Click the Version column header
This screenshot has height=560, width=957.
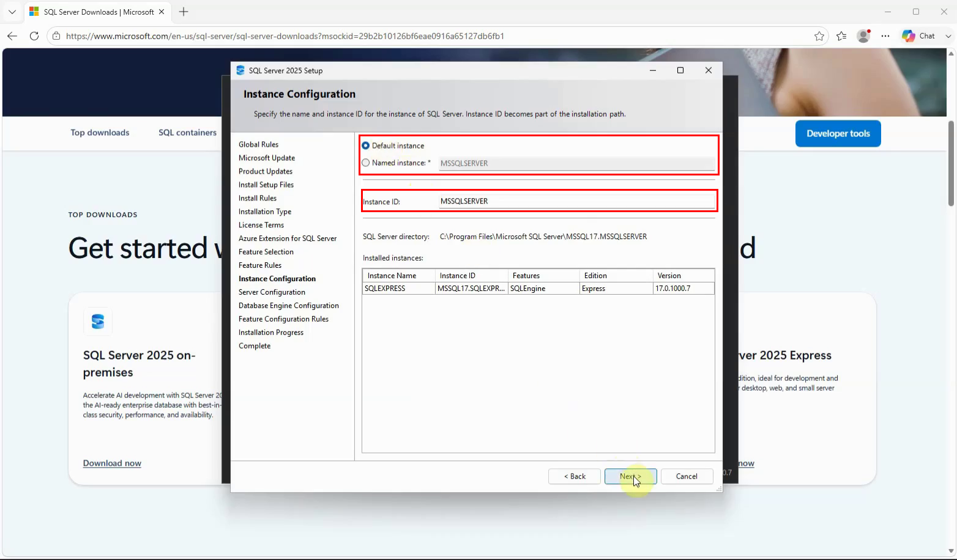(x=683, y=276)
